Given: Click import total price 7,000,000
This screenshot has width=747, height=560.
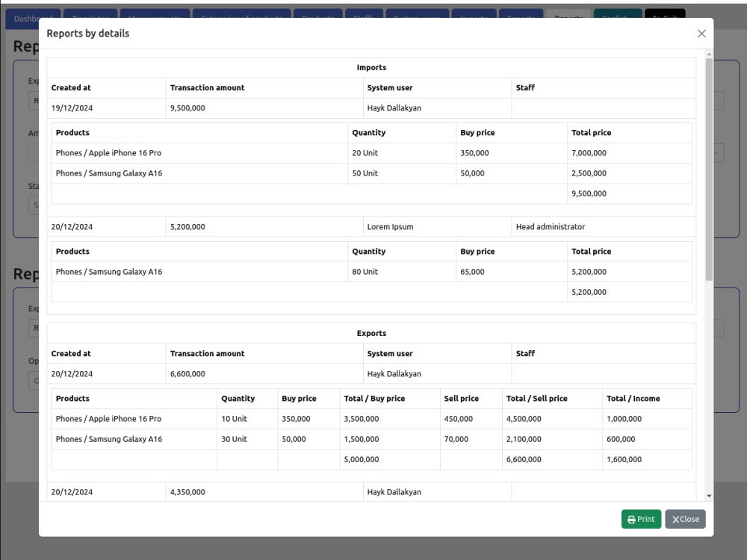Looking at the screenshot, I should pyautogui.click(x=589, y=153).
